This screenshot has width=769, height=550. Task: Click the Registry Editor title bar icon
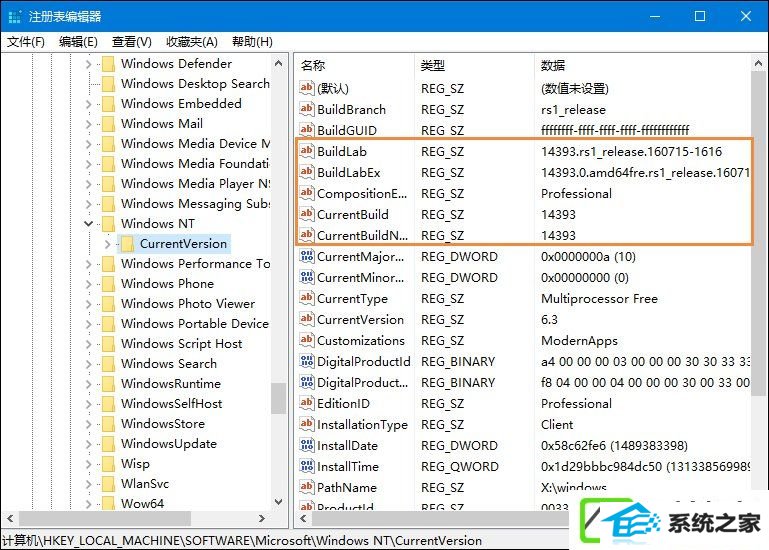tap(15, 16)
